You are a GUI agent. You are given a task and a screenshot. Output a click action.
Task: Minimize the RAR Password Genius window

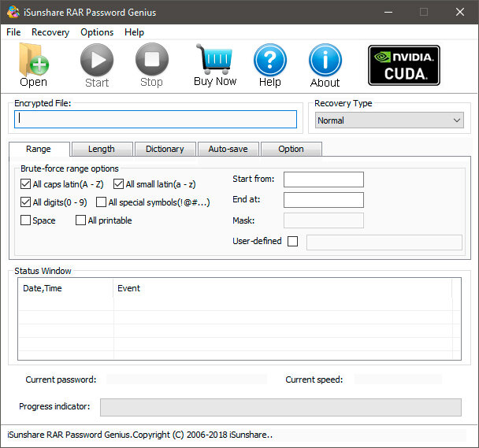(388, 13)
